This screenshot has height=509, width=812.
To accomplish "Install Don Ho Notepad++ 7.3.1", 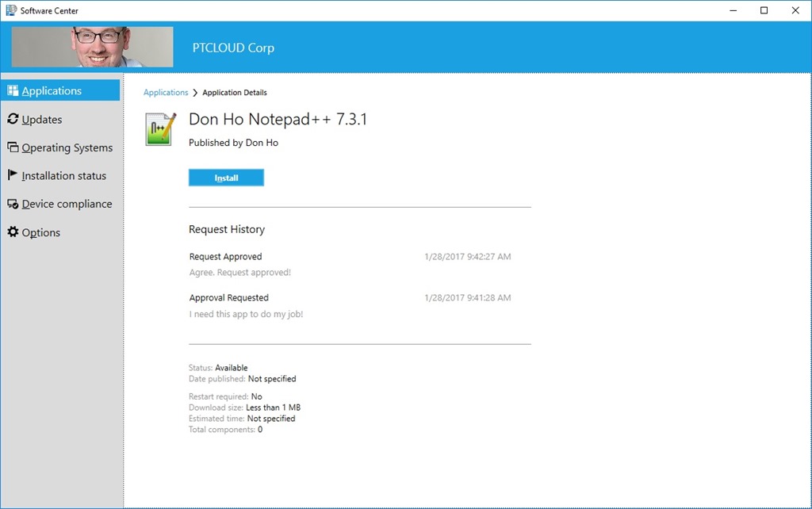I will 225,177.
